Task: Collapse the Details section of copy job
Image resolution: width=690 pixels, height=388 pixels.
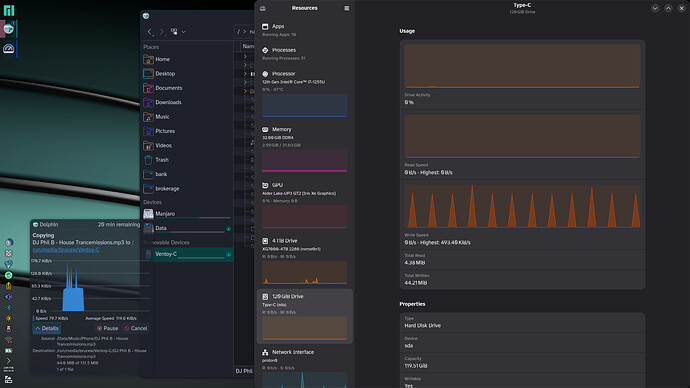Action: coord(47,328)
